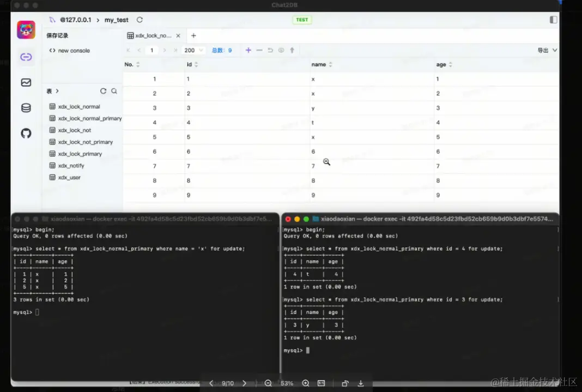The width and height of the screenshot is (582, 392).
Task: Select name cell 't' in row 4
Action: [x=372, y=122]
